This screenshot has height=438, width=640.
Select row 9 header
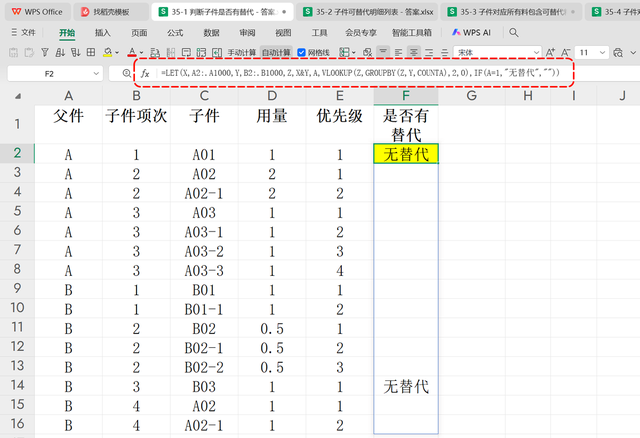tap(17, 289)
